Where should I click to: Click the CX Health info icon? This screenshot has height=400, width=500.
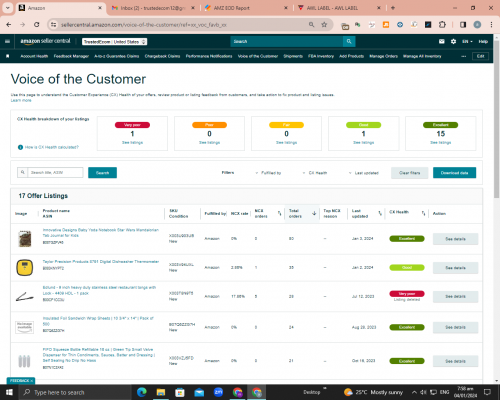(20, 147)
